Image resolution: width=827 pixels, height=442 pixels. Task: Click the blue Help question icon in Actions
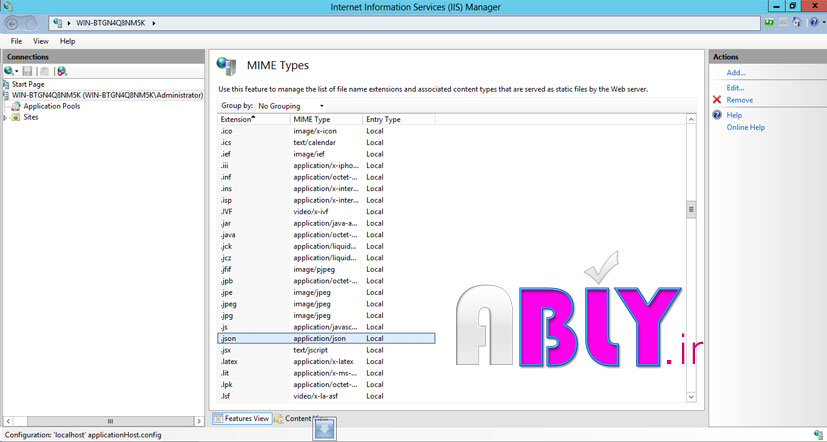tap(717, 115)
